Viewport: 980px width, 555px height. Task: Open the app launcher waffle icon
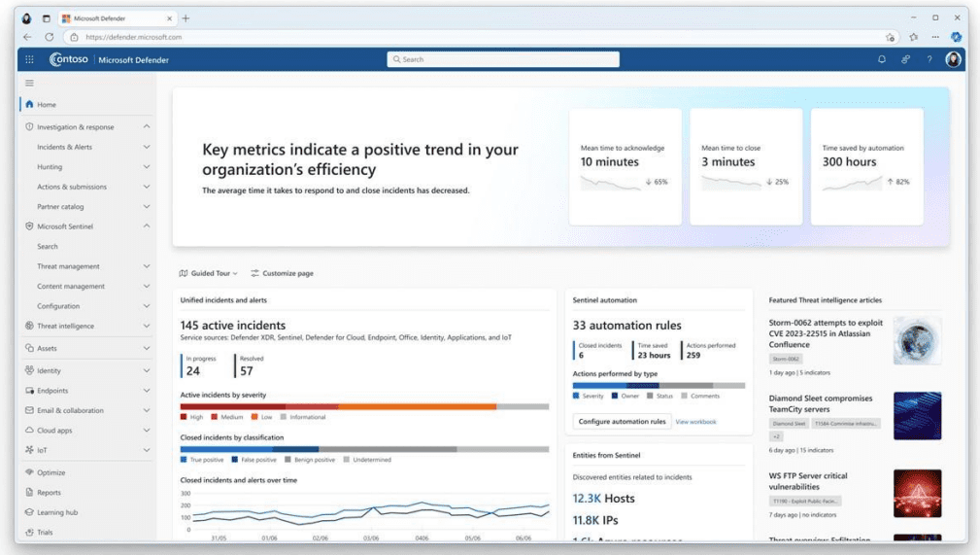click(29, 59)
